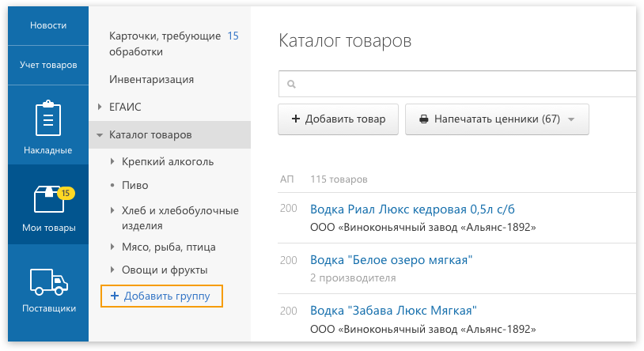Click the magnifier icon in search field
The width and height of the screenshot is (644, 351).
coord(291,84)
